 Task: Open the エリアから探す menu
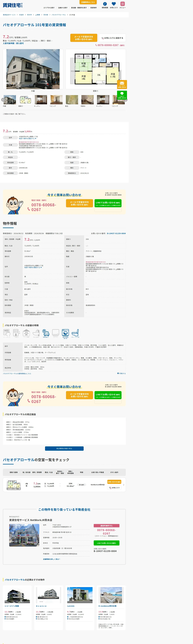click(49, 8)
